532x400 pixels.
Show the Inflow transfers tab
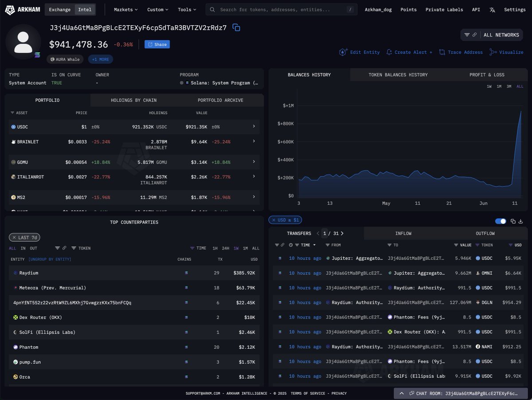[403, 233]
